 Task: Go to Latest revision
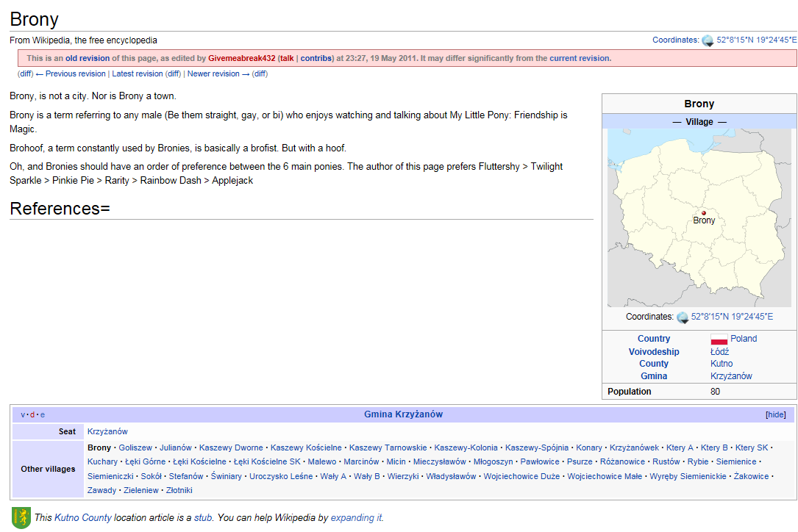click(x=138, y=73)
